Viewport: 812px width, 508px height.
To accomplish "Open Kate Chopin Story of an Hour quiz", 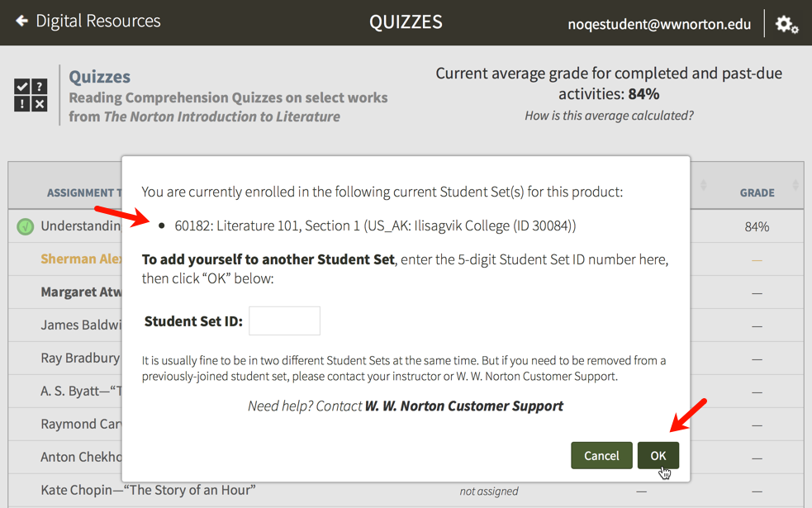I will pos(148,490).
